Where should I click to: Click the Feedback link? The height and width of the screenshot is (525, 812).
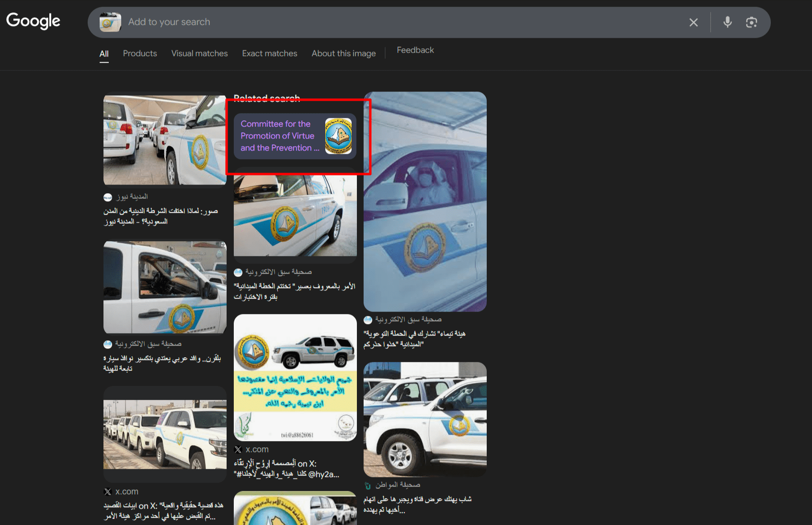click(415, 50)
